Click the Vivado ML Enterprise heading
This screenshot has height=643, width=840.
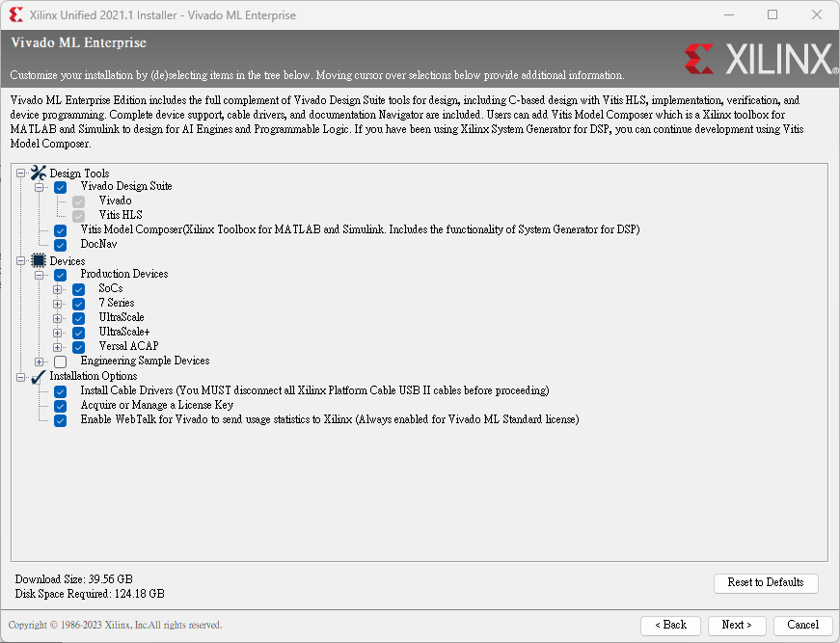click(x=79, y=42)
